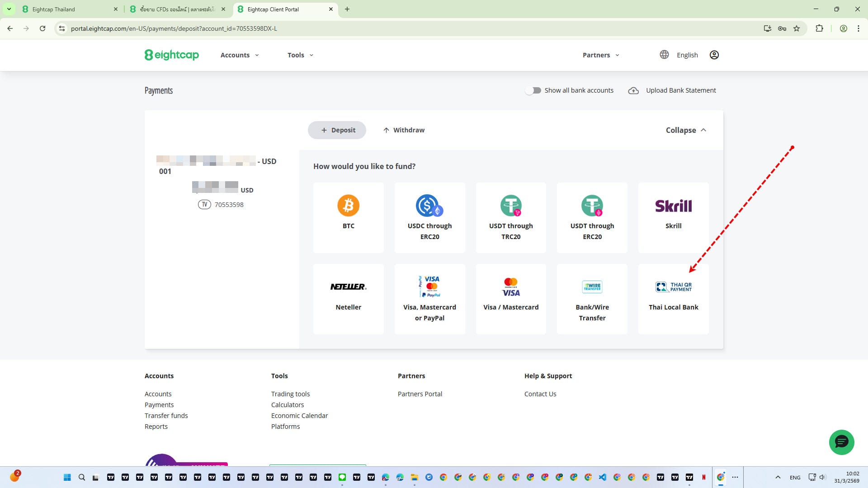Click the Eightcap logo
The height and width of the screenshot is (488, 868).
click(x=172, y=55)
